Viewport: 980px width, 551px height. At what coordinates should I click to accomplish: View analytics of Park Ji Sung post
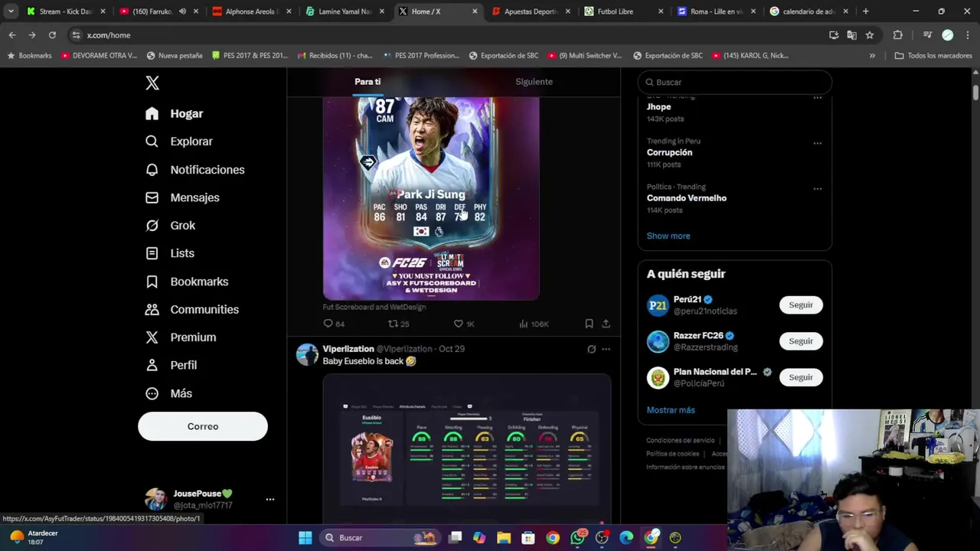coord(533,324)
